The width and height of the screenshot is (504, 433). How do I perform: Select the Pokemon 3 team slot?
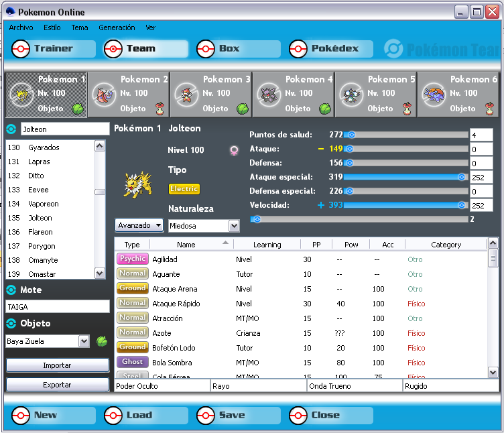[x=211, y=95]
